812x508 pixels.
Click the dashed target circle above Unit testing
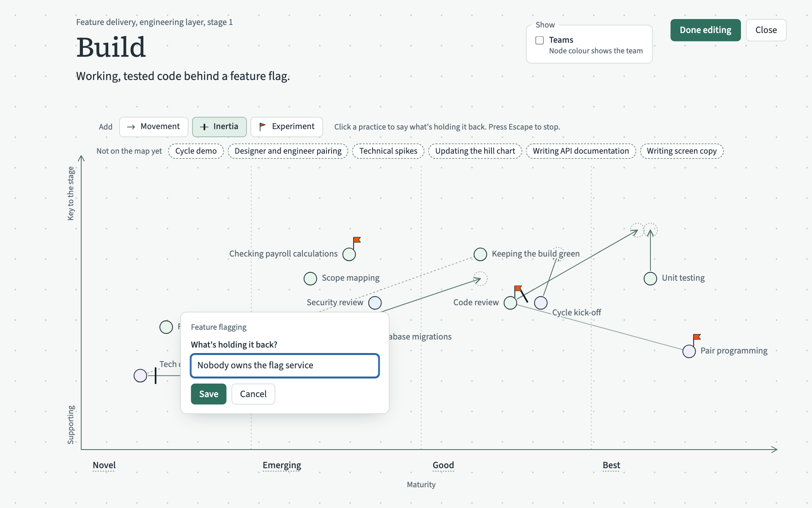pyautogui.click(x=650, y=230)
